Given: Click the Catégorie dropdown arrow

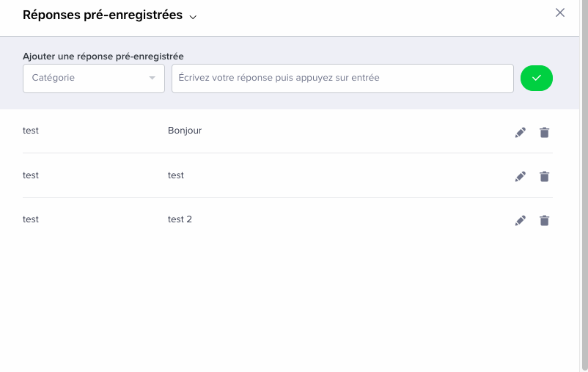Looking at the screenshot, I should 152,78.
